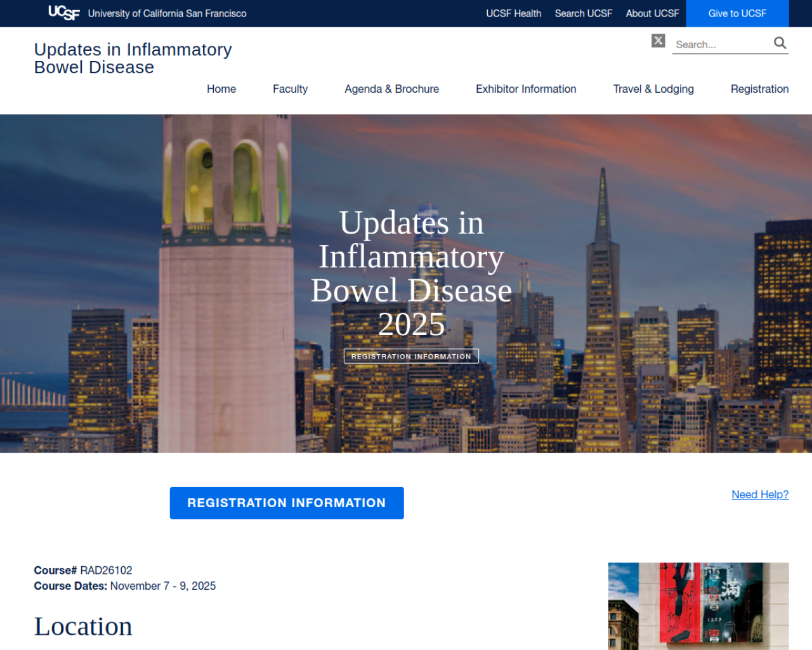Click the magnifying glass search icon
The image size is (812, 650).
click(780, 43)
